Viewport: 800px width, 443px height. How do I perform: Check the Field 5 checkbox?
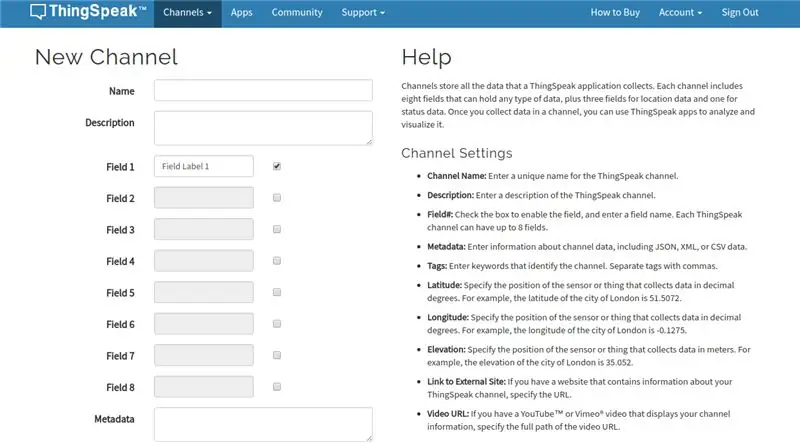(277, 292)
